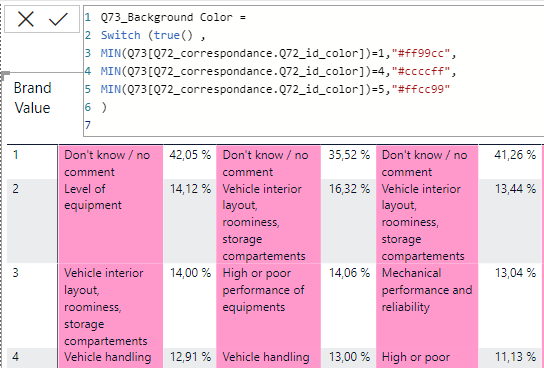Select the "#ccccff" color code text
Image resolution: width=544 pixels, height=368 pixels.
pos(420,71)
